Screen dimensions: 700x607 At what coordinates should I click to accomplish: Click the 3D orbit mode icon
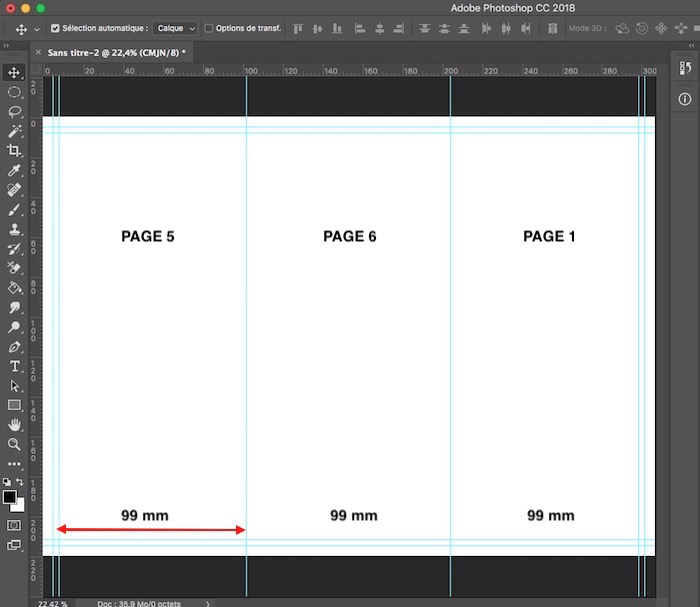pos(622,29)
